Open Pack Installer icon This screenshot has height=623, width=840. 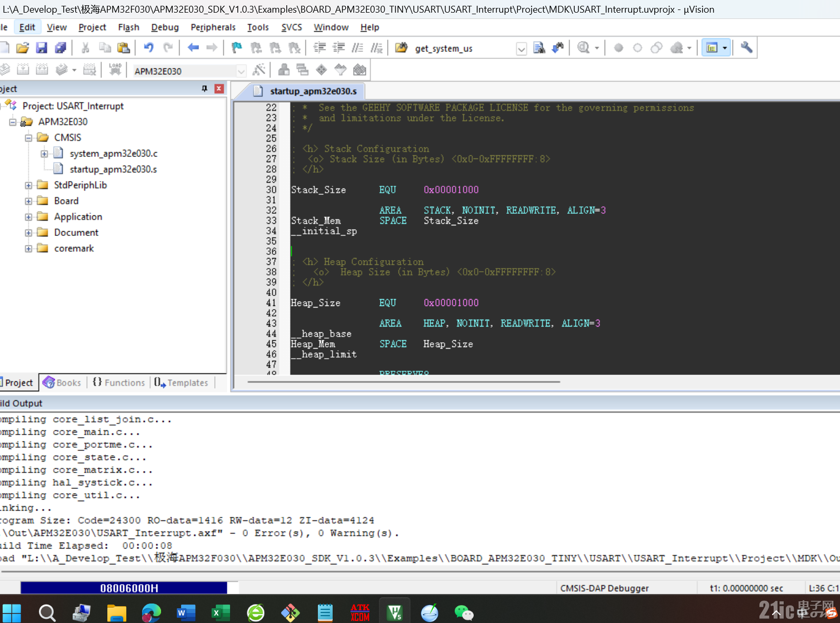click(359, 70)
